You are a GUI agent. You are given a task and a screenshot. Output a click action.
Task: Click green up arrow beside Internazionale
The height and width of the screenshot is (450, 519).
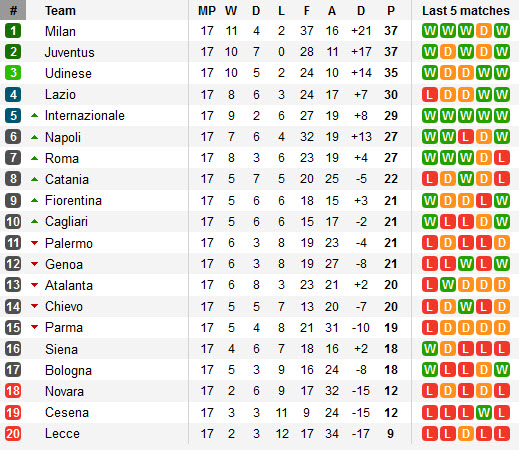pos(34,115)
